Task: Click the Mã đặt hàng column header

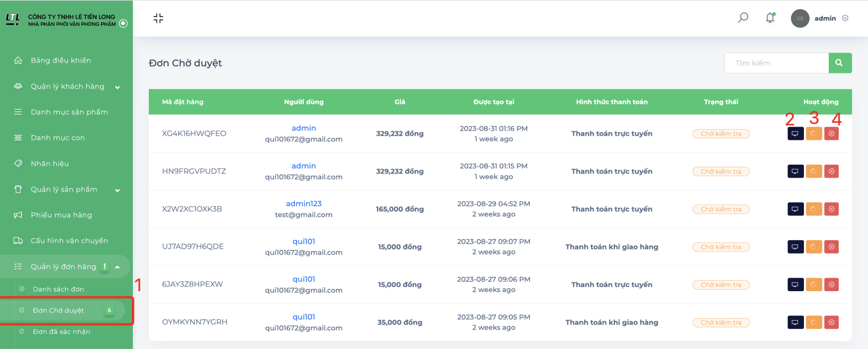Action: (x=183, y=102)
